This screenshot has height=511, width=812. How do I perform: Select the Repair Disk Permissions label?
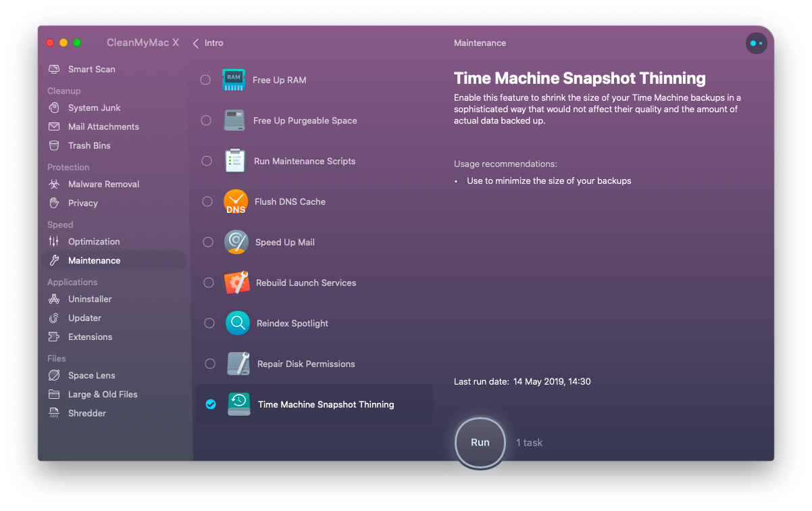[306, 364]
